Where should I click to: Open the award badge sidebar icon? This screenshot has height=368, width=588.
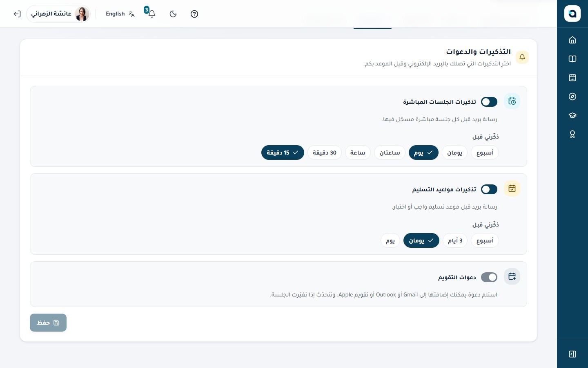tap(572, 134)
